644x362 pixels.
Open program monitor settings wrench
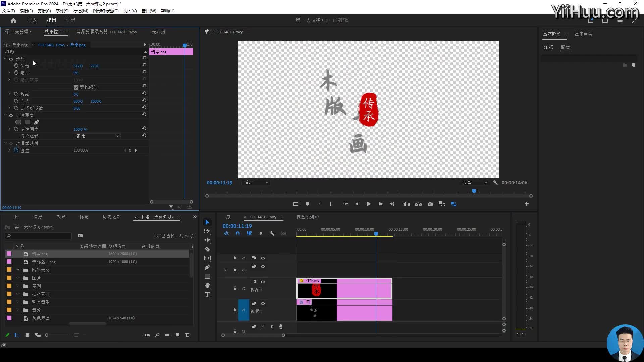pos(495,183)
